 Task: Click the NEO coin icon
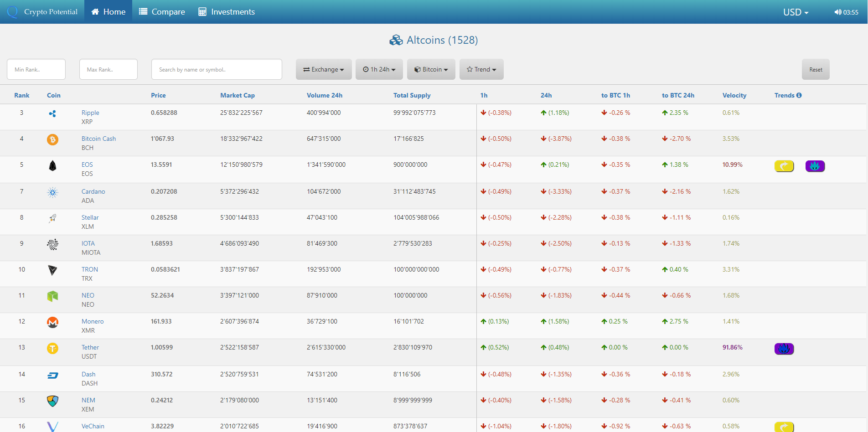pyautogui.click(x=52, y=297)
